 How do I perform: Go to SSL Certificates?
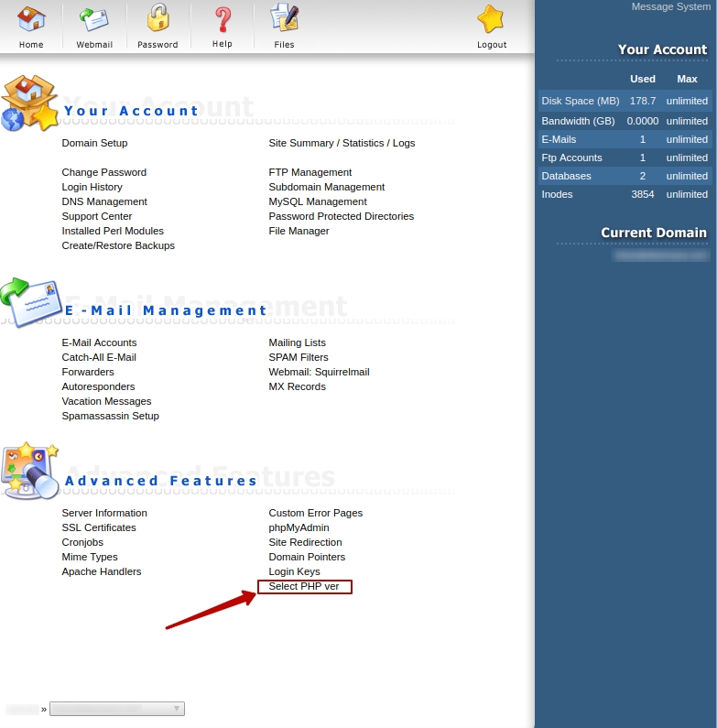[99, 527]
